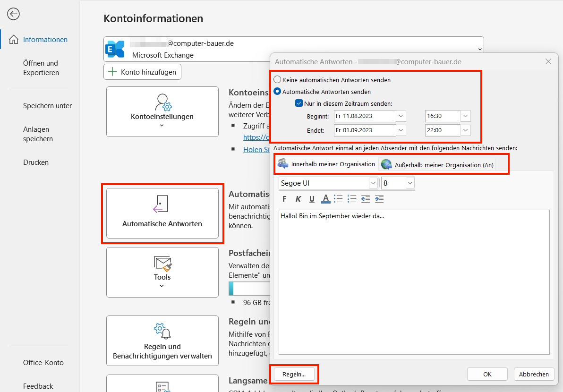563x392 pixels.
Task: Open the Regeln und Benachrichtigungen verwalten button
Action: click(x=162, y=341)
